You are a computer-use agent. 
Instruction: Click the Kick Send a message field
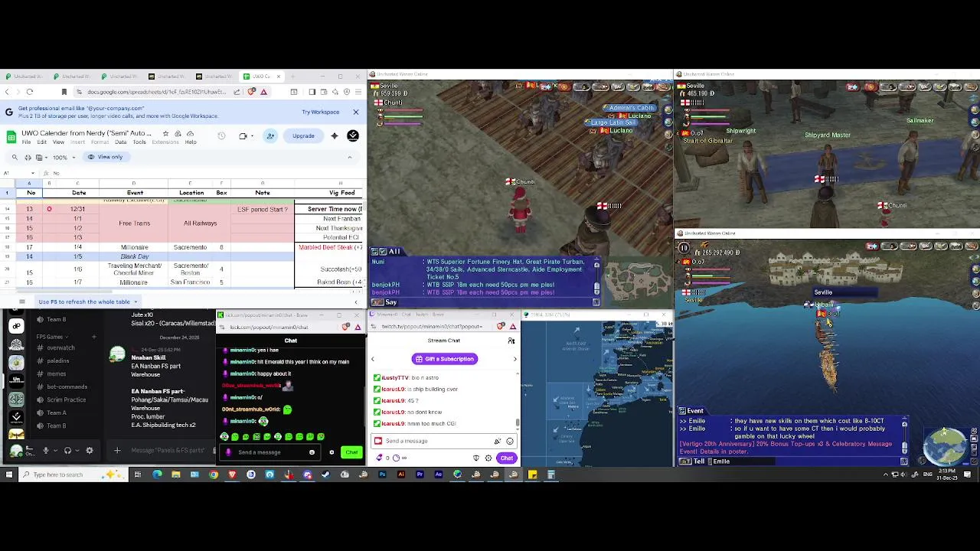coord(269,452)
